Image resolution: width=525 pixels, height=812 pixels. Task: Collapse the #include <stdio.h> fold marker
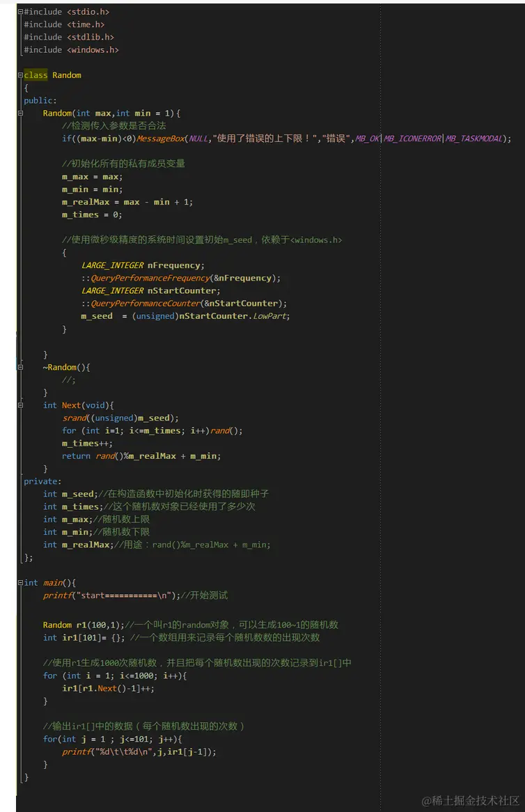pyautogui.click(x=21, y=11)
